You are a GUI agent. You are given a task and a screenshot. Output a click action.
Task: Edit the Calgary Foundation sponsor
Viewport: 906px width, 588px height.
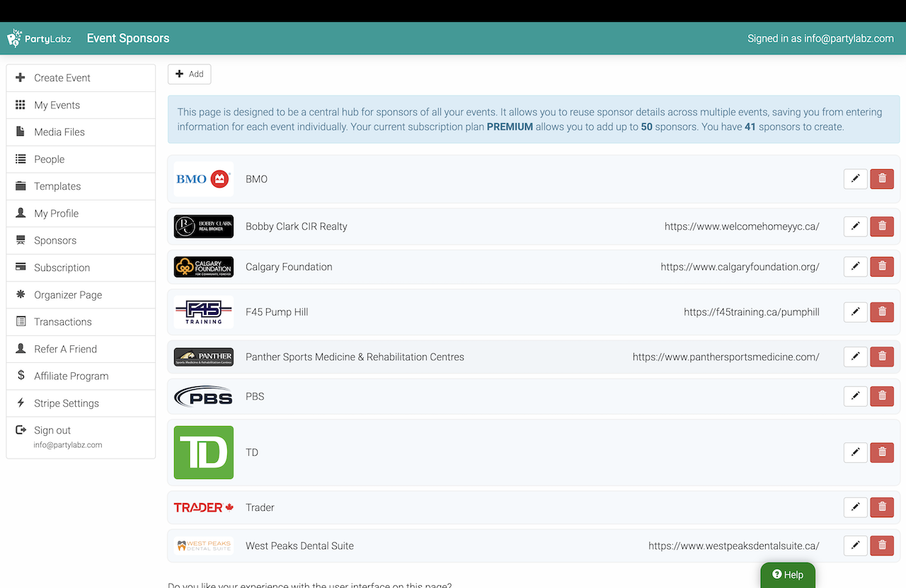856,267
